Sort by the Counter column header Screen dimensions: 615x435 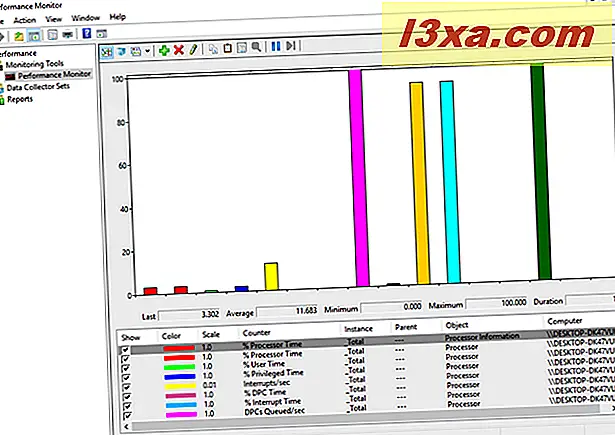coord(257,333)
